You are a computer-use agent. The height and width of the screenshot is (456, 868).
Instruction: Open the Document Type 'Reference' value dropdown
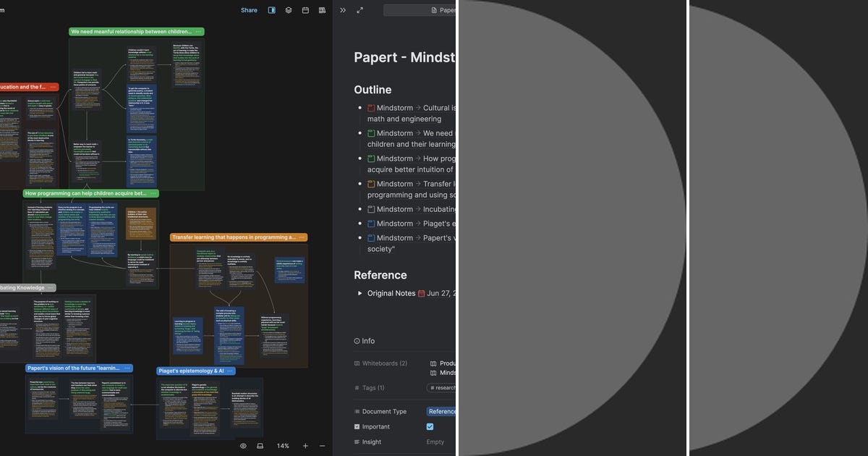tap(441, 411)
